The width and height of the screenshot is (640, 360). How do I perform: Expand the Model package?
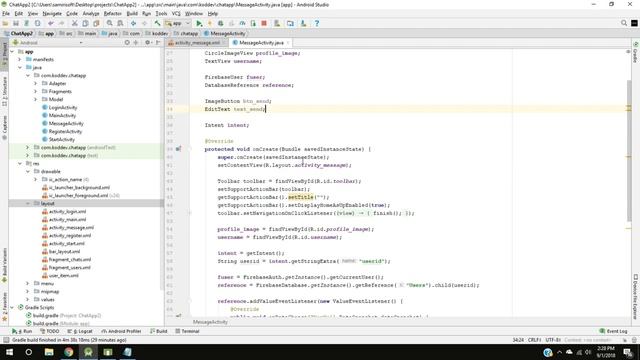pyautogui.click(x=36, y=99)
